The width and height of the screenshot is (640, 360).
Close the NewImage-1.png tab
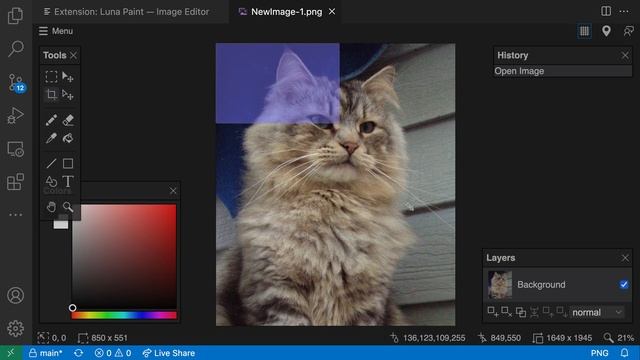click(x=332, y=12)
